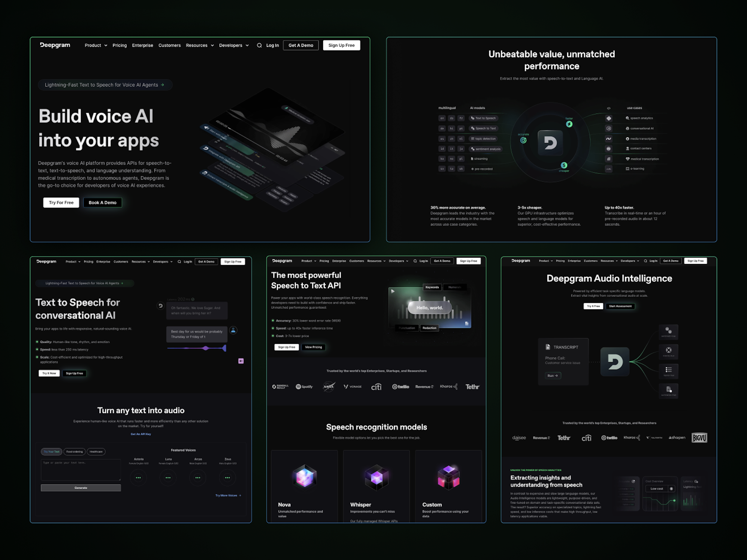
Task: Open Developers dropdown in Speech to Text API panel
Action: (399, 261)
